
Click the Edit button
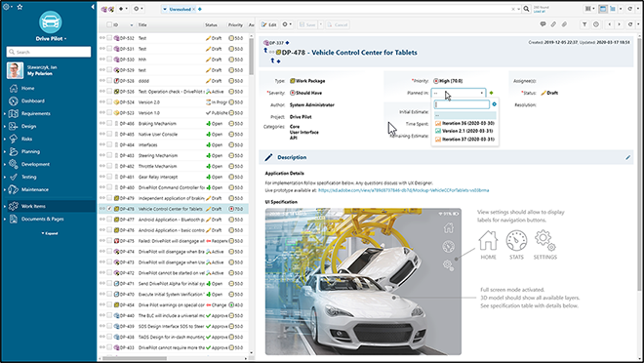pyautogui.click(x=269, y=24)
